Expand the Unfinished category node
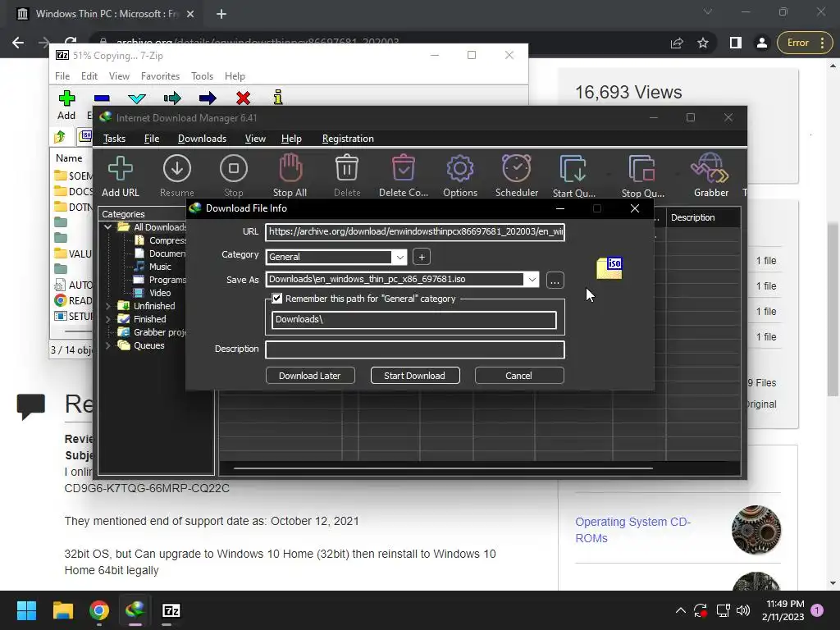The width and height of the screenshot is (840, 630). 107,306
